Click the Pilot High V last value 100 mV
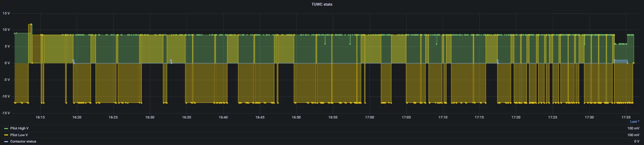The image size is (644, 145). [633, 128]
